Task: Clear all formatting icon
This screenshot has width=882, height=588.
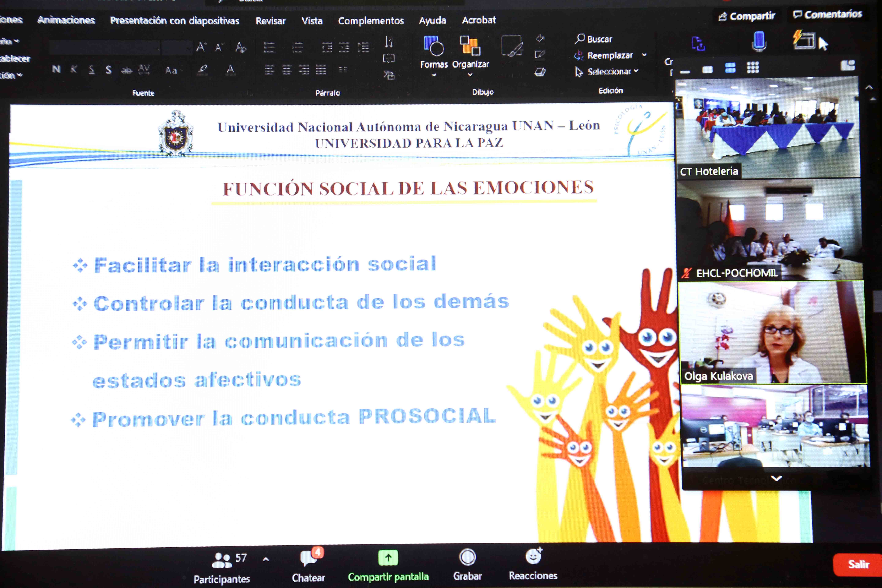Action: [x=240, y=48]
